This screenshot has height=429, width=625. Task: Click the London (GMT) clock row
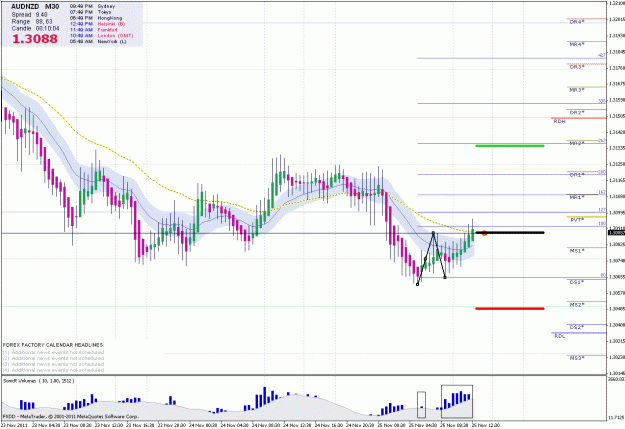coord(102,35)
